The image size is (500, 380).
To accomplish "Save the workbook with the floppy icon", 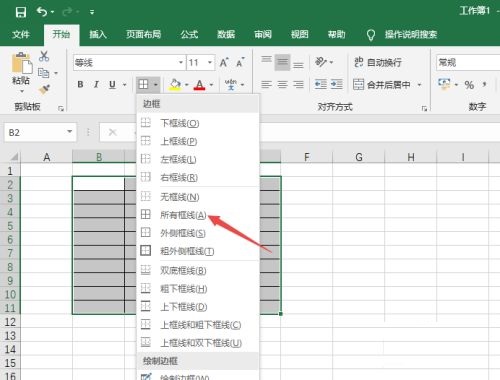I will (x=21, y=12).
